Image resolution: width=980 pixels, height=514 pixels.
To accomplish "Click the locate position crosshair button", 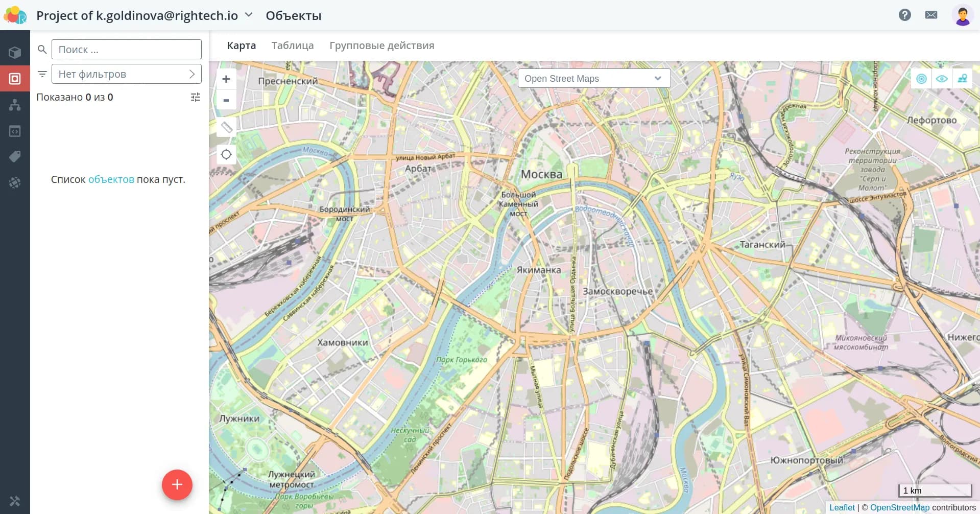I will point(226,154).
